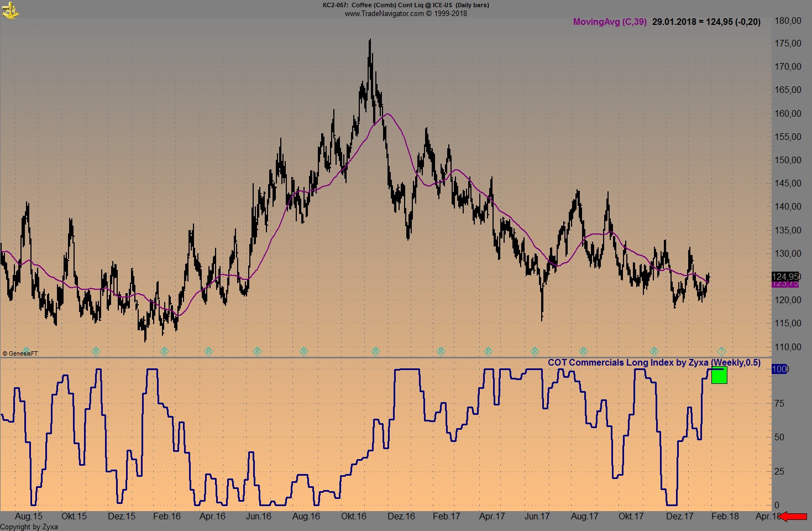Select the COT Commercials Long Index label

tap(654, 363)
